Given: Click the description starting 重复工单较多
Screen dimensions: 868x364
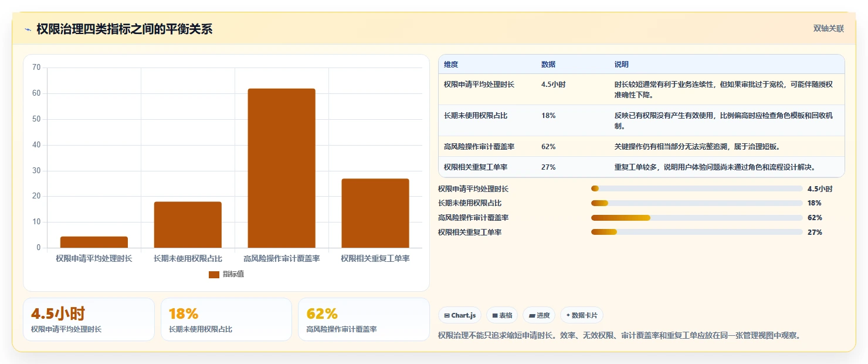Looking at the screenshot, I should click(715, 167).
